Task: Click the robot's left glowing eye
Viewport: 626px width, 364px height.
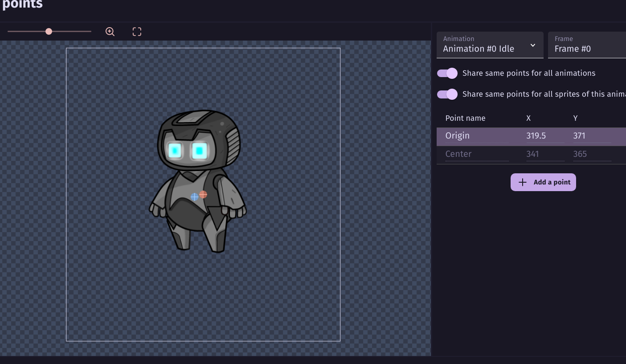Action: tap(175, 151)
